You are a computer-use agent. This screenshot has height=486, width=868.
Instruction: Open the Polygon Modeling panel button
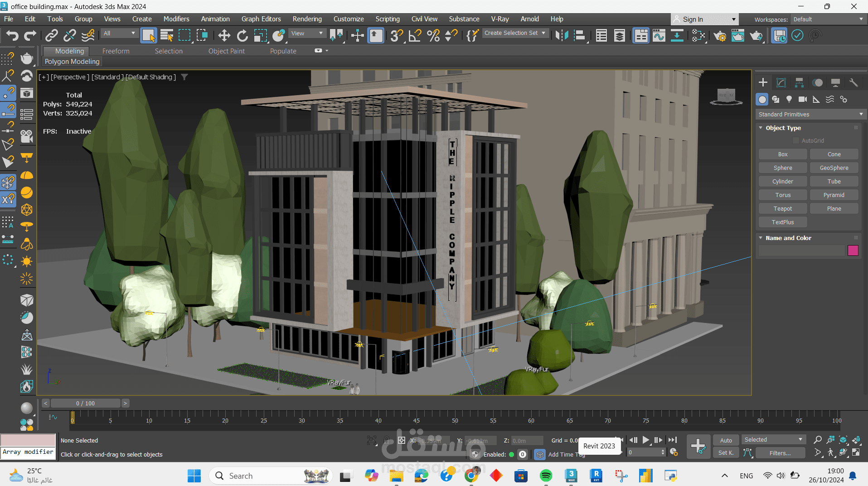pyautogui.click(x=72, y=62)
